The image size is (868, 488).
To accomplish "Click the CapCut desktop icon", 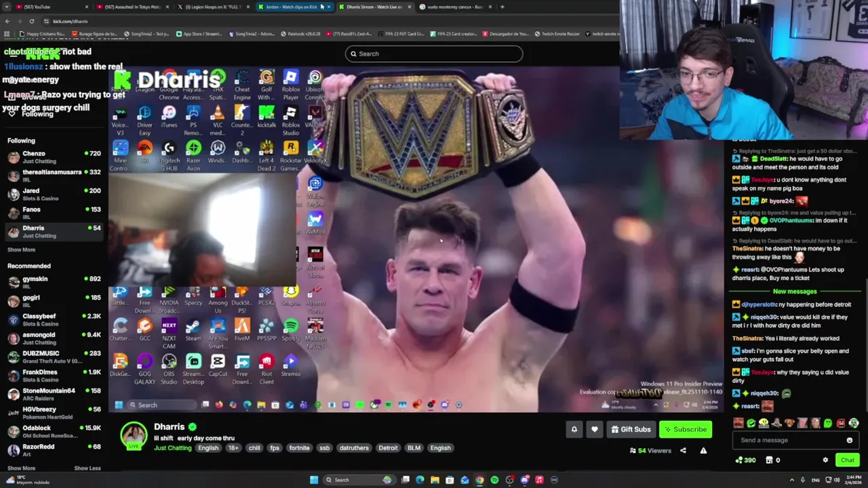I will pos(218,366).
